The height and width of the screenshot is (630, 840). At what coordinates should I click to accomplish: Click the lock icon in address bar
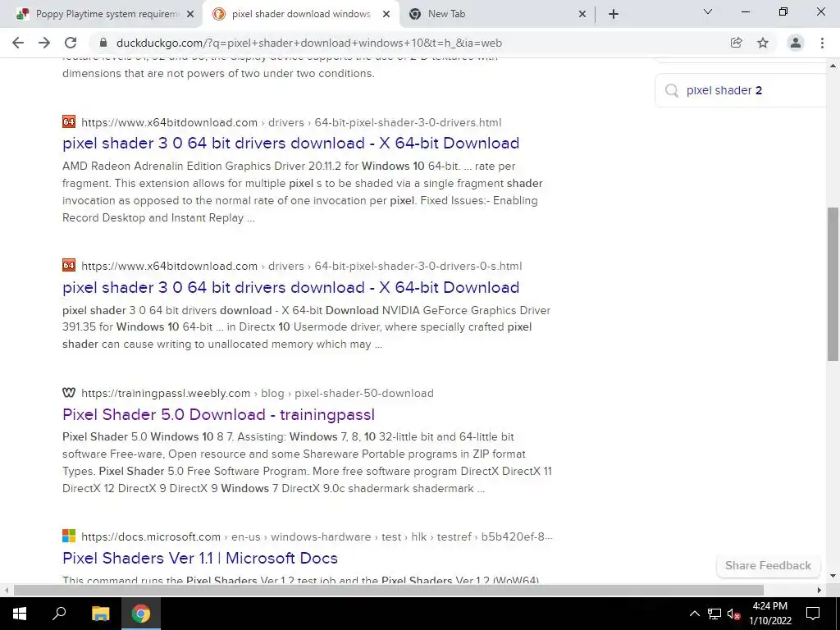(104, 43)
